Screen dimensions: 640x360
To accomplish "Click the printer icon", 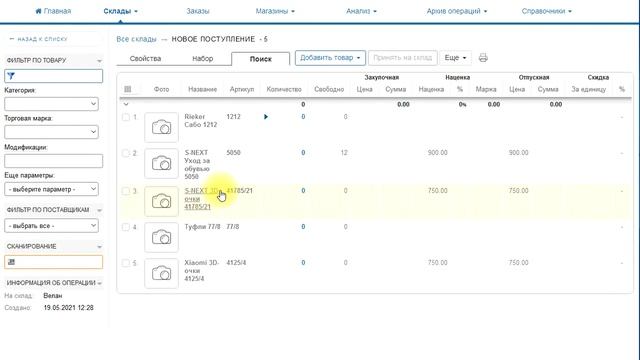I will (483, 58).
